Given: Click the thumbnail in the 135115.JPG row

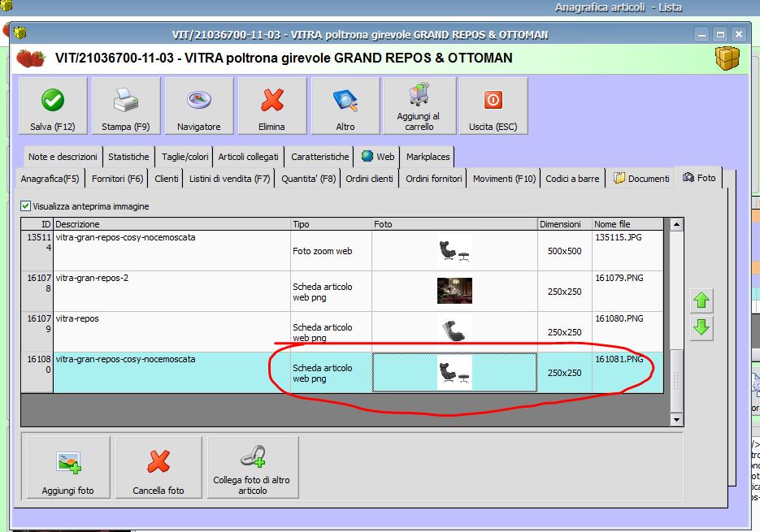Looking at the screenshot, I should click(454, 250).
